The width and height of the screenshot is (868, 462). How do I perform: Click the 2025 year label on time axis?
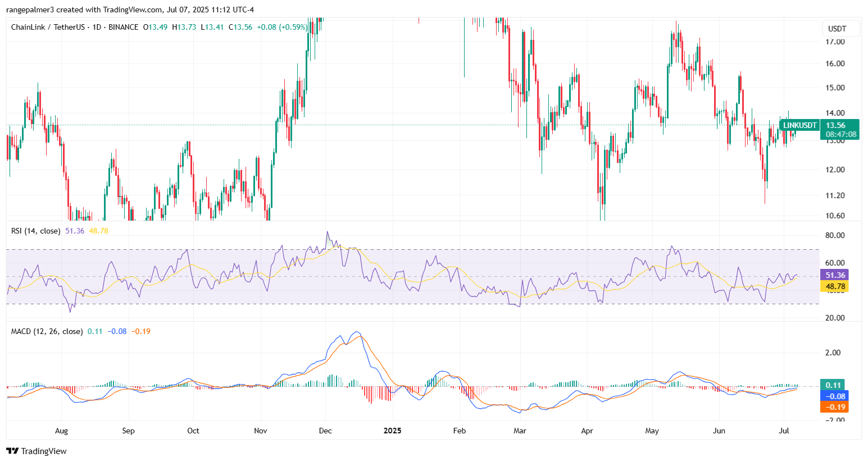click(392, 431)
